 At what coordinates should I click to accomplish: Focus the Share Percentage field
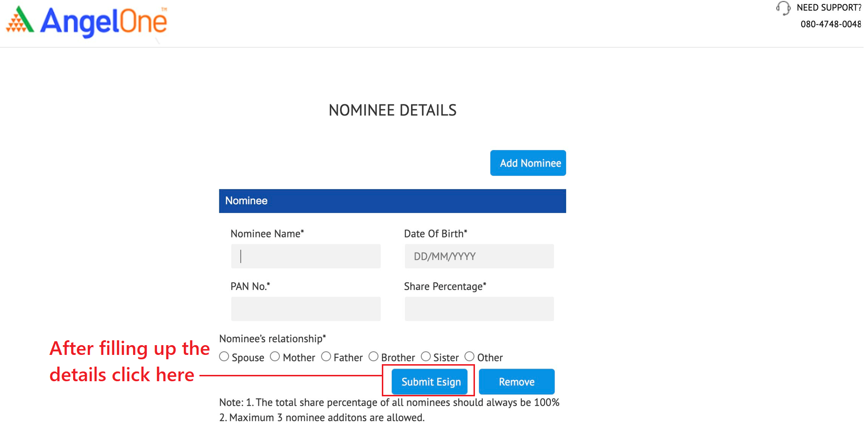(x=479, y=309)
